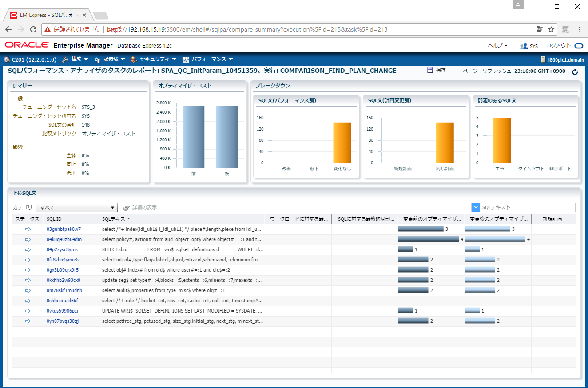The width and height of the screenshot is (588, 388).
Task: Click status arrow for 0kkhhb2w93cx0 row
Action: pyautogui.click(x=28, y=280)
